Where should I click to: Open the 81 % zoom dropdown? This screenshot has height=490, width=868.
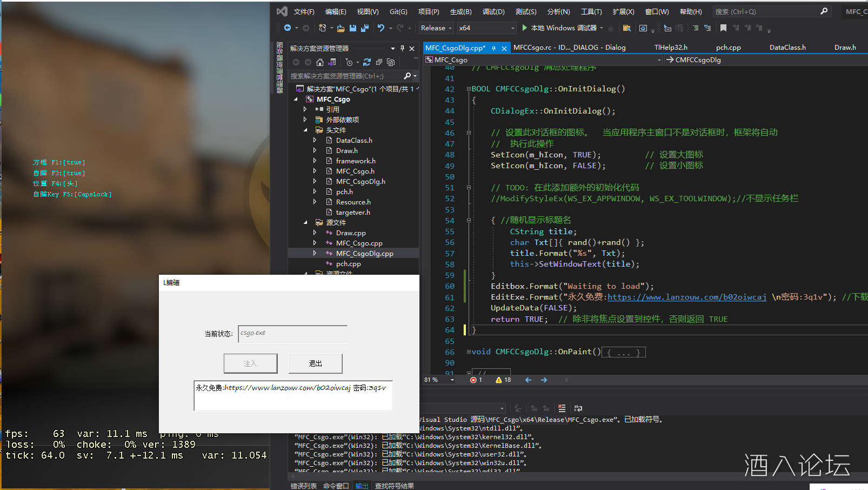(x=439, y=380)
